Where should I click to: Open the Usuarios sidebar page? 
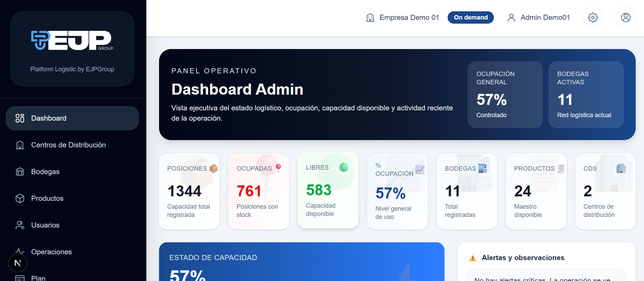click(72, 225)
